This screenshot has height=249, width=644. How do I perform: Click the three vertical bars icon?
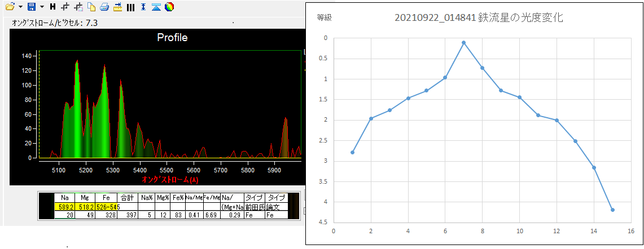click(130, 7)
